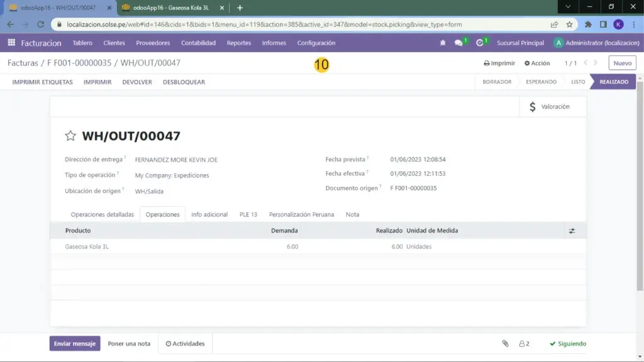Open the apps grid menu icon
The image size is (644, 362).
tap(11, 43)
